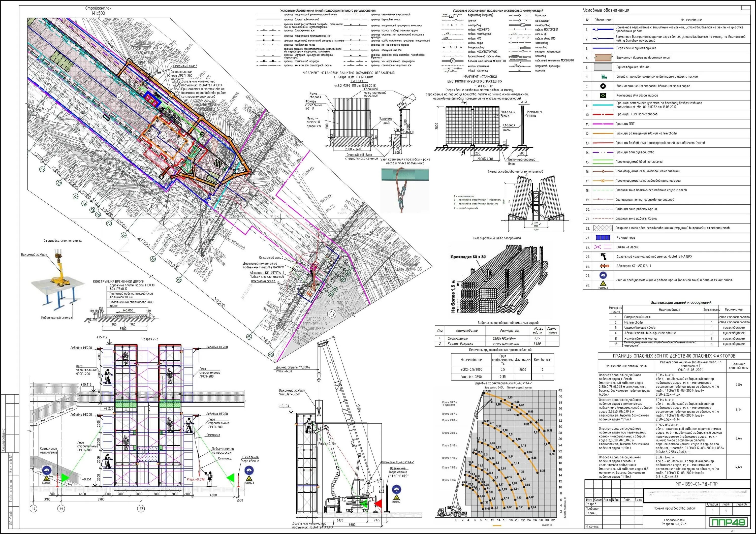Click the 'газопровод' entry in utilities legend
Screen dimensions: 756x534
point(475,25)
